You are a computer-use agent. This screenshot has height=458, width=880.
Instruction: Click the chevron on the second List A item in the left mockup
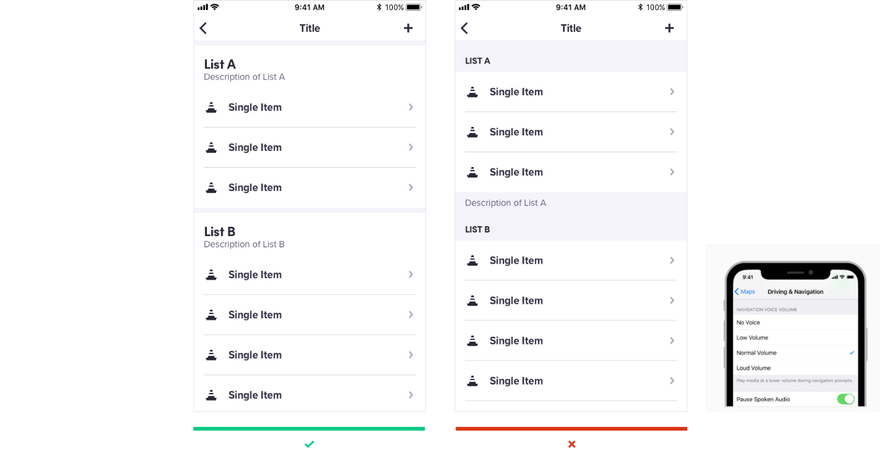pos(411,147)
